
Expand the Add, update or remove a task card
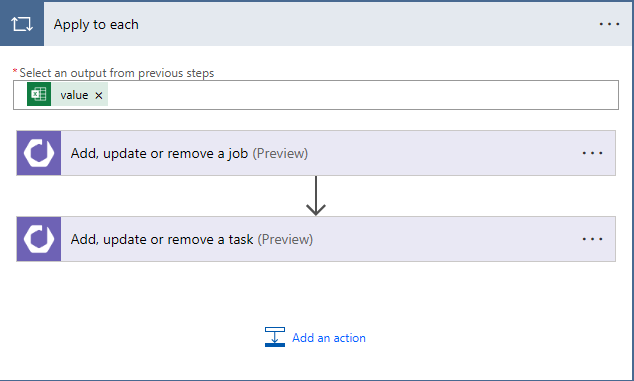point(316,239)
